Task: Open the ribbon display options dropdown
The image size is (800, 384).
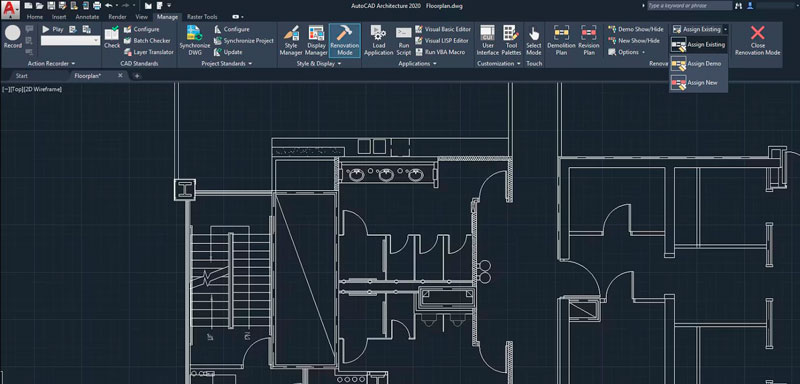Action: pos(238,17)
